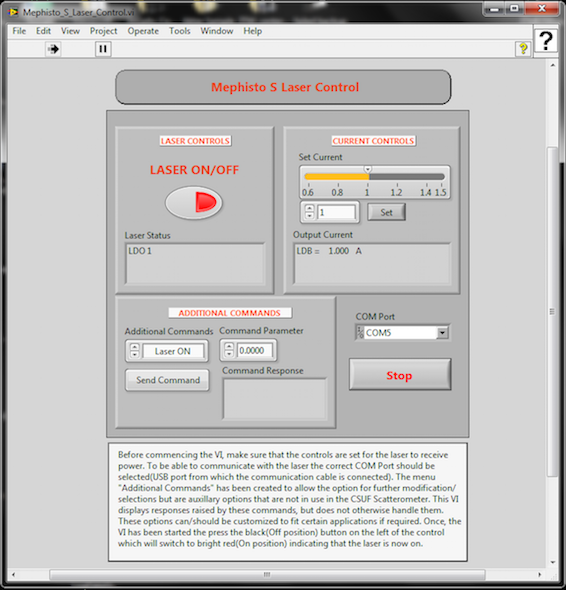Click the Set Current slider thumb
The width and height of the screenshot is (566, 590).
pyautogui.click(x=368, y=169)
